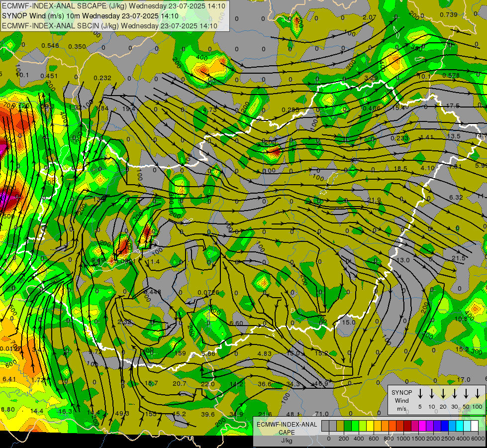Click the map value 0.739

[449, 14]
